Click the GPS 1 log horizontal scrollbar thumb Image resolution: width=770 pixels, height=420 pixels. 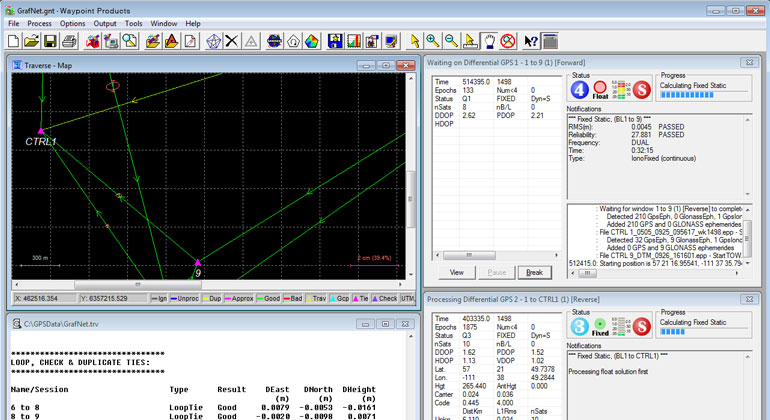pyautogui.click(x=587, y=273)
